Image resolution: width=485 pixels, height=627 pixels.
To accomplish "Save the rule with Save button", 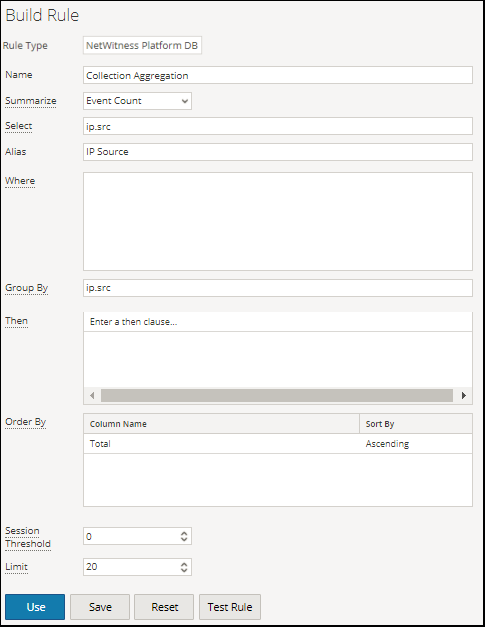I will 100,607.
